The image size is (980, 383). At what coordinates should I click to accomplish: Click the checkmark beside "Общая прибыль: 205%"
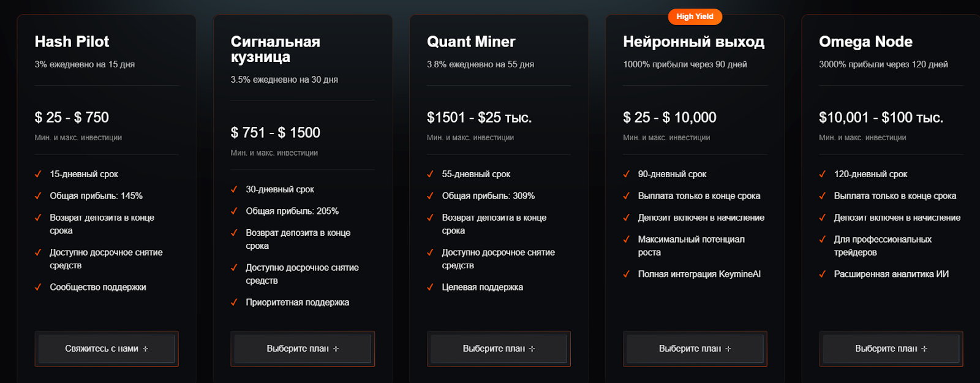click(234, 211)
